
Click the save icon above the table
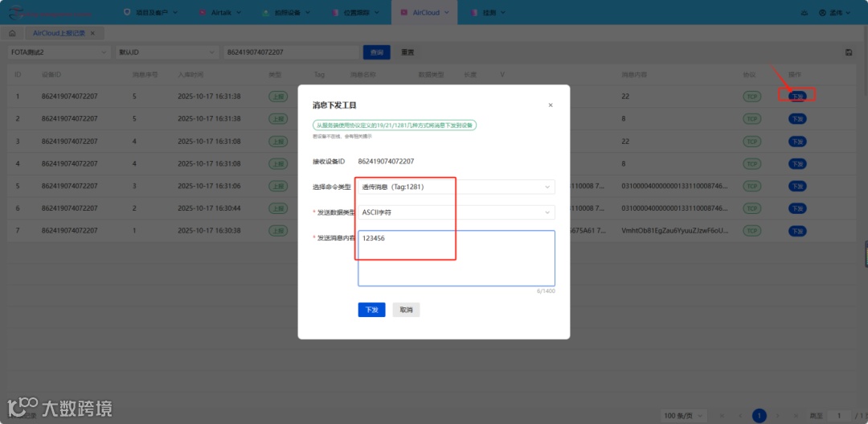(x=849, y=52)
